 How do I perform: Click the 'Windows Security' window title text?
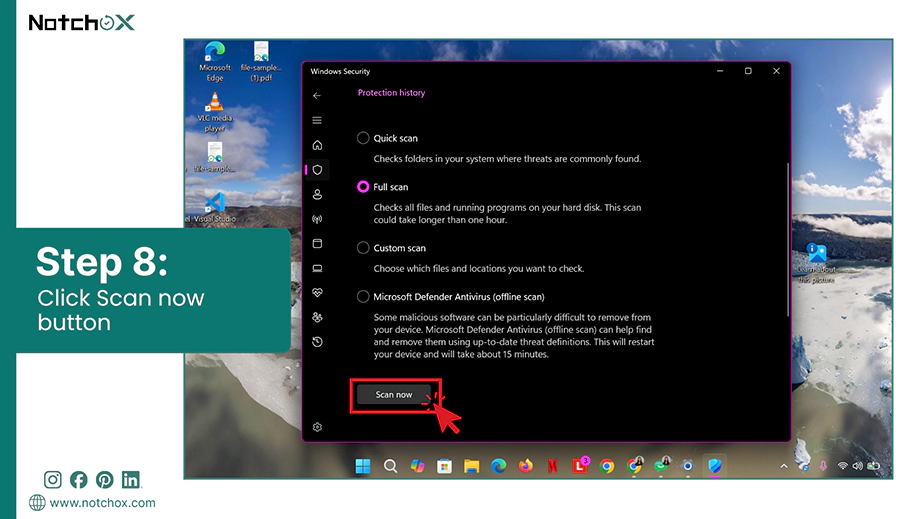click(x=340, y=71)
